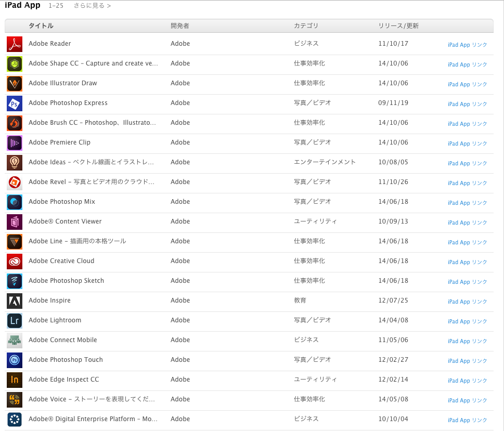Viewport: 504px width, 431px height.
Task: Open iPad App リンク for Adobe Inspire
Action: (468, 302)
